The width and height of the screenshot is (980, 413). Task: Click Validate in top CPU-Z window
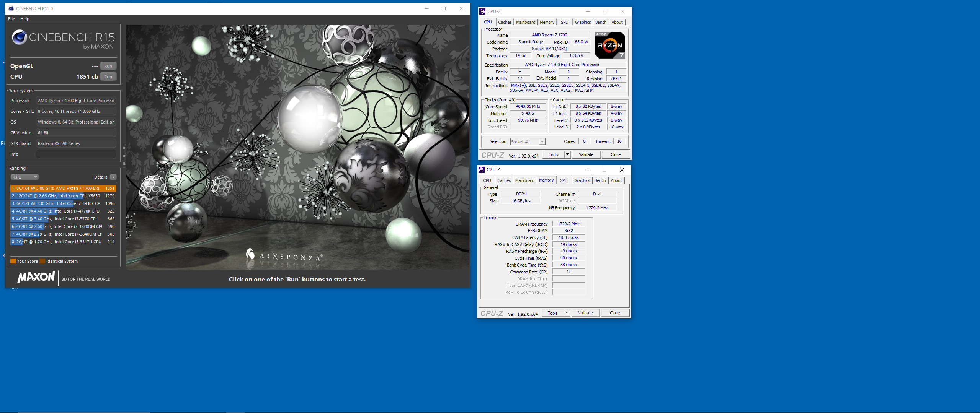586,154
